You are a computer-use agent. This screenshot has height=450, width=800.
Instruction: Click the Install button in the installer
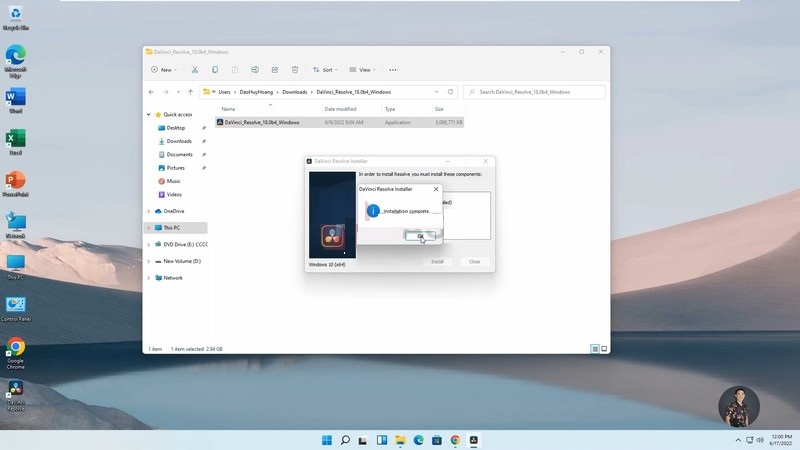click(x=437, y=261)
